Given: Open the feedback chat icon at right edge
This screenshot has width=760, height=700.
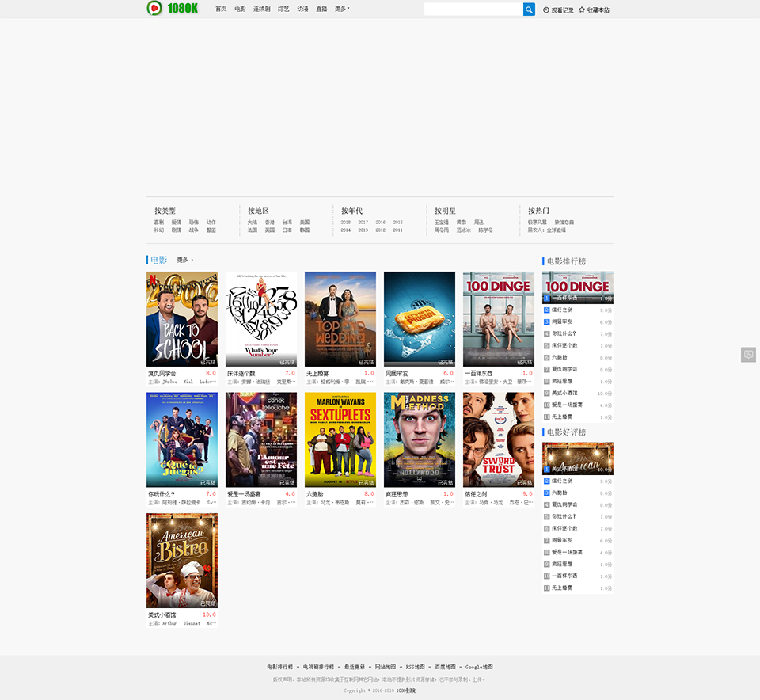Looking at the screenshot, I should (x=748, y=355).
